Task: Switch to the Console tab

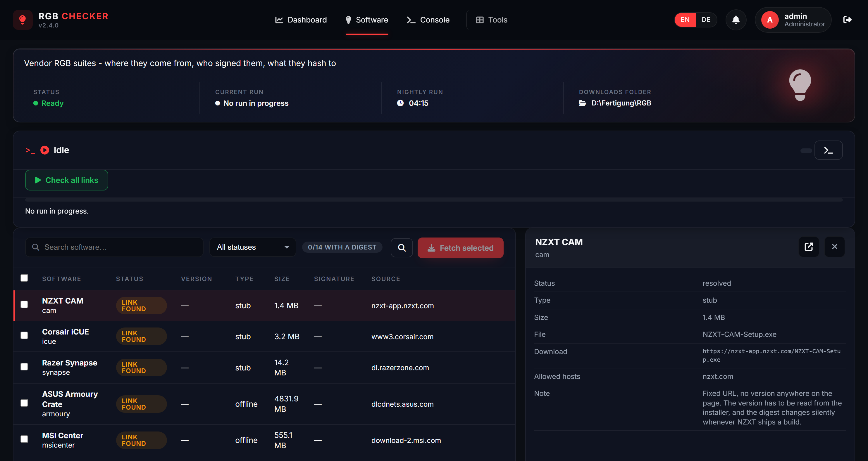Action: point(428,20)
